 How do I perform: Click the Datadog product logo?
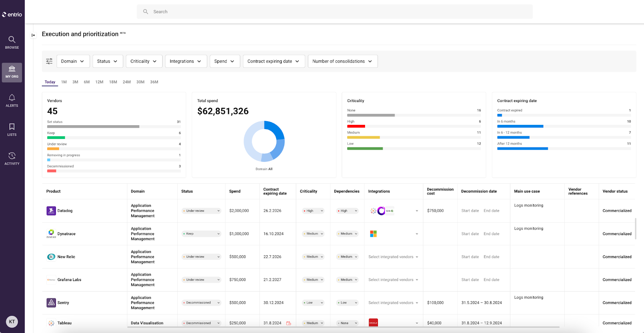point(51,211)
